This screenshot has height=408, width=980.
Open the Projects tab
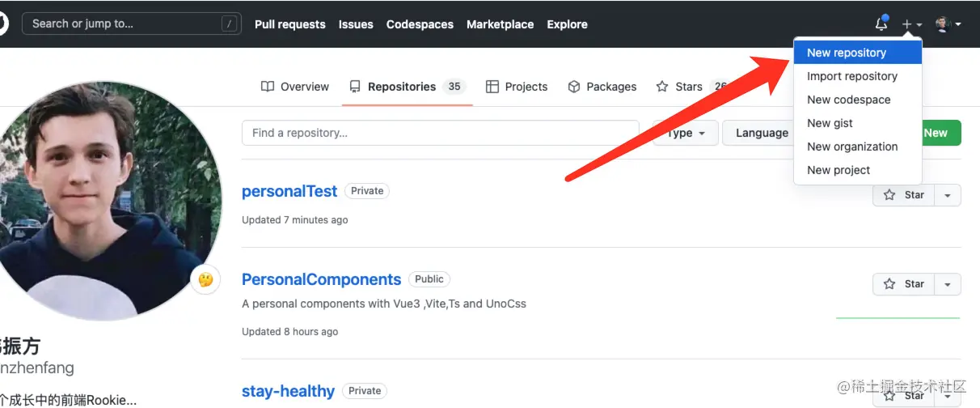point(517,87)
